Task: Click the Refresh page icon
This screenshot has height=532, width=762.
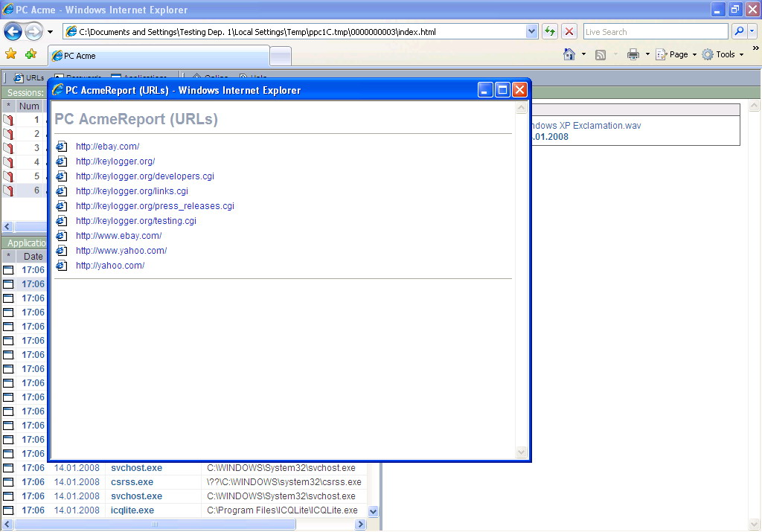Action: pos(550,31)
